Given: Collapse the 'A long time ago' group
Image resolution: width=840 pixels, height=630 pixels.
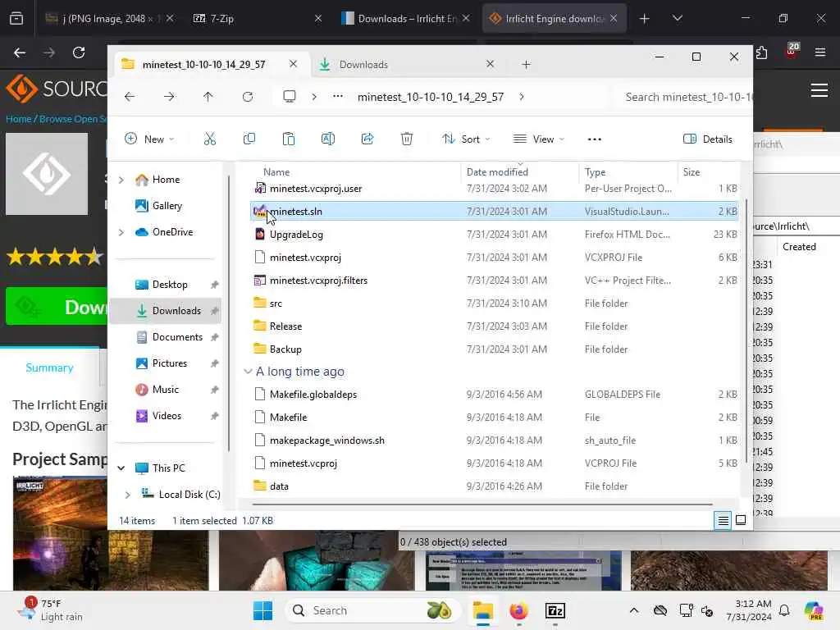Looking at the screenshot, I should pos(248,372).
